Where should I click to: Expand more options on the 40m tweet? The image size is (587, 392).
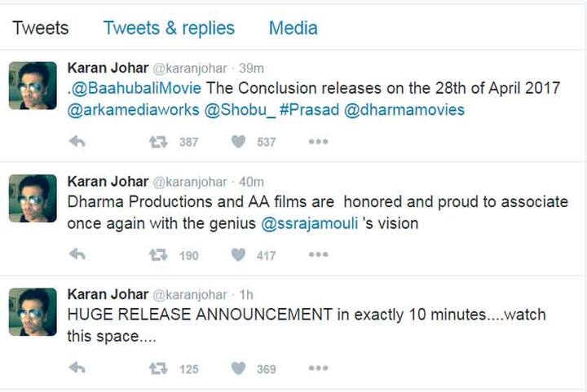pyautogui.click(x=317, y=255)
